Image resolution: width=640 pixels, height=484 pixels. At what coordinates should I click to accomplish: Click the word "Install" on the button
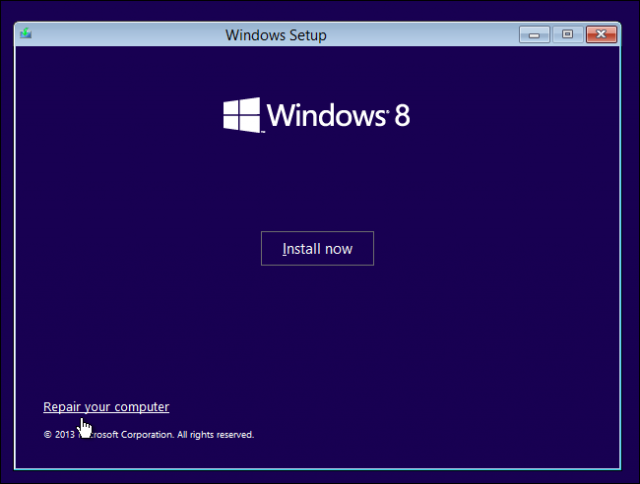coord(301,249)
